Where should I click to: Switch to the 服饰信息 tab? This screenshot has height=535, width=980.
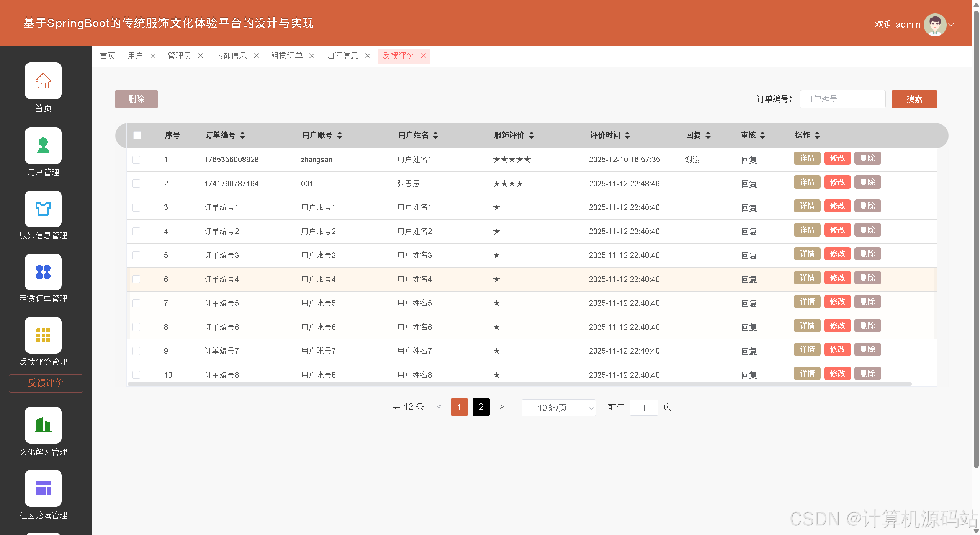tap(231, 56)
